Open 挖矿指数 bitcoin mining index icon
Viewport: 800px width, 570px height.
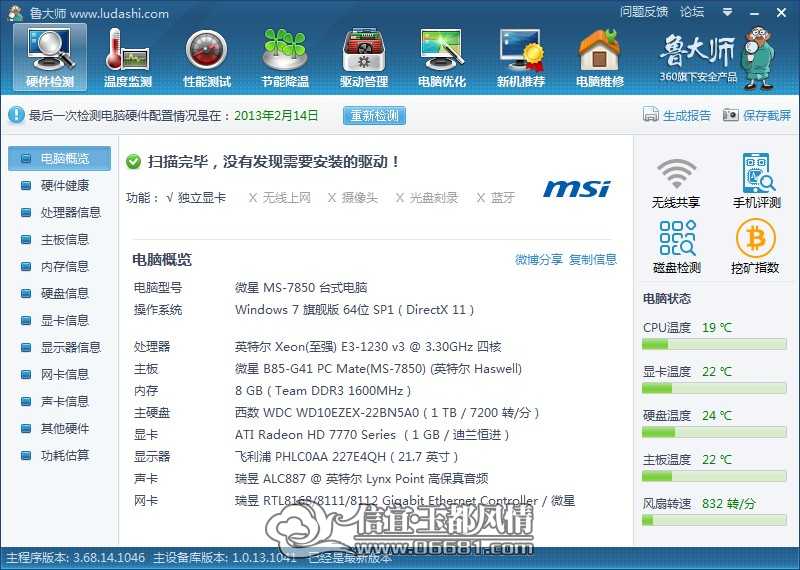755,247
